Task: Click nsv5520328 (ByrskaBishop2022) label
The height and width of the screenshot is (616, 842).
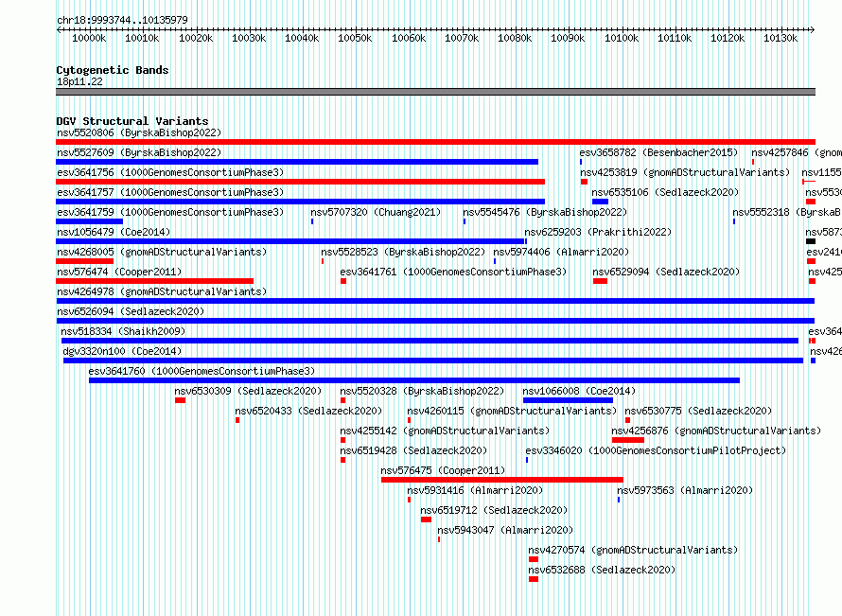Action: tap(422, 391)
